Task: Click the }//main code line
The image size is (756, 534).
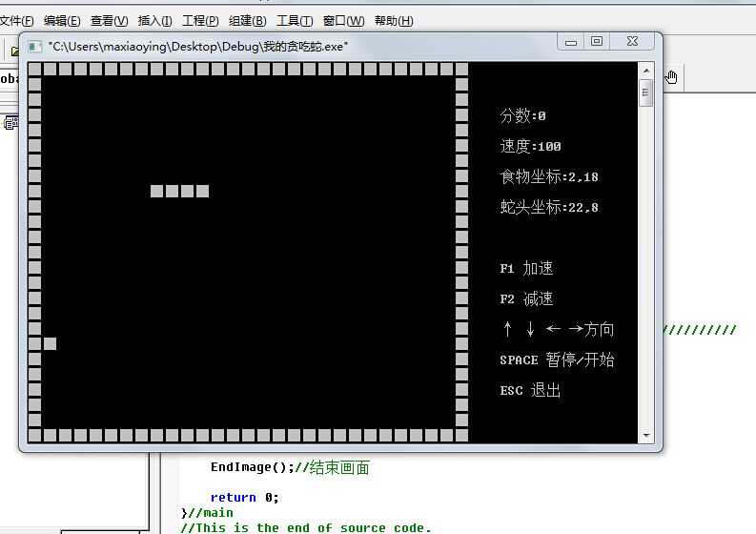Action: pos(207,512)
